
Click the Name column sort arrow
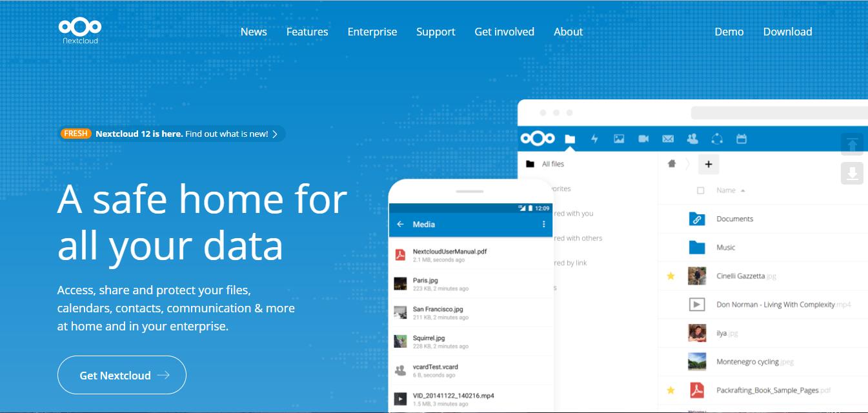click(743, 191)
